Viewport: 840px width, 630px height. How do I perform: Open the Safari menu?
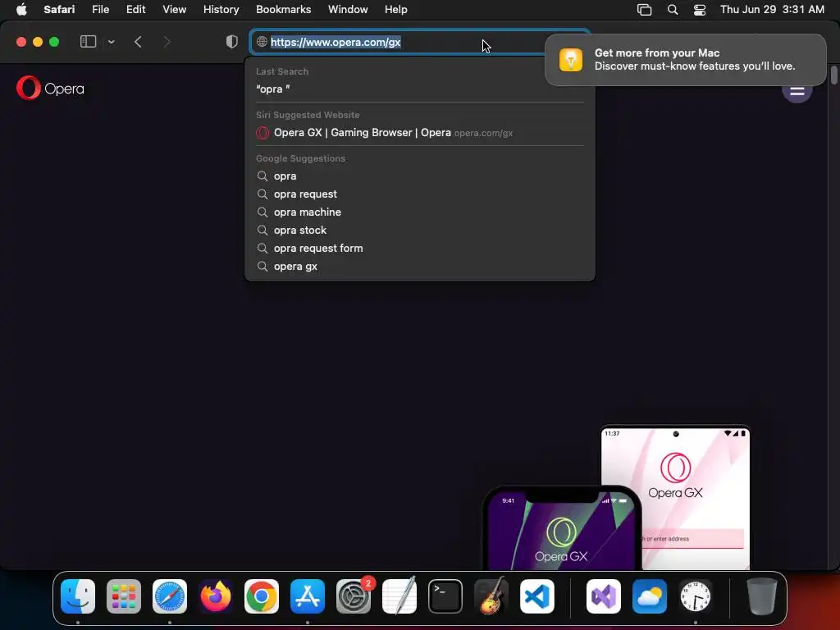point(59,10)
